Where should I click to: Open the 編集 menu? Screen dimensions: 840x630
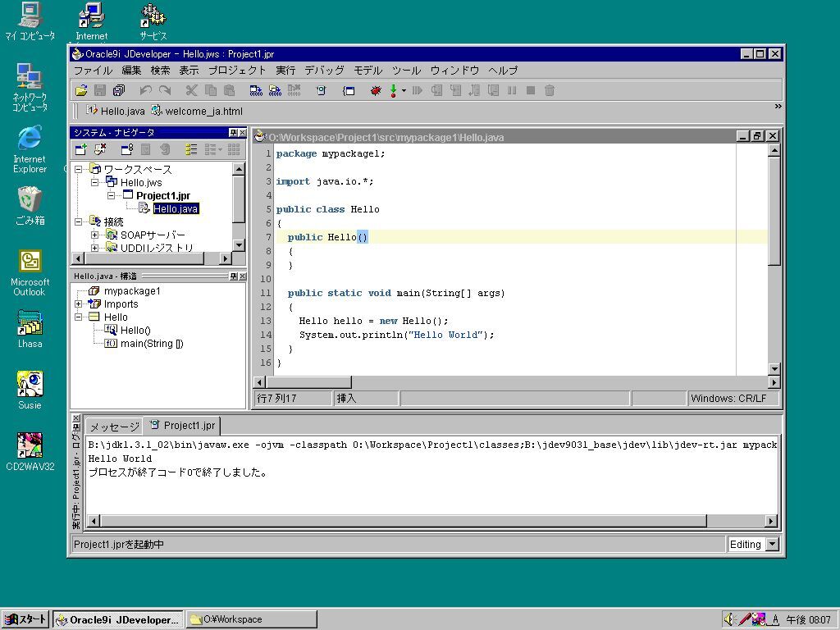coord(131,71)
